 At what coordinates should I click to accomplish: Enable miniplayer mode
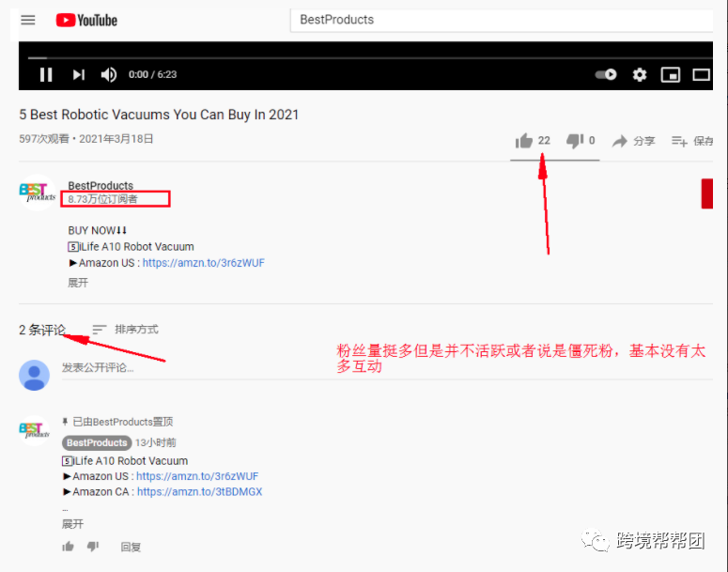point(671,74)
